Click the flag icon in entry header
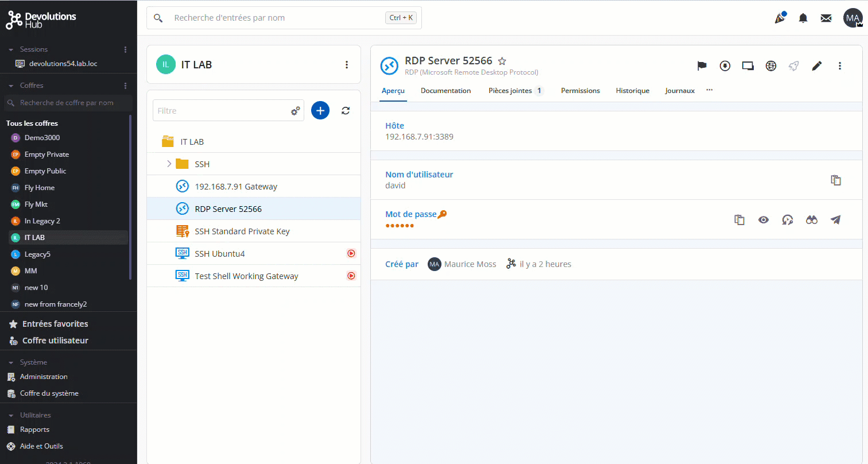The width and height of the screenshot is (868, 464). click(x=702, y=66)
